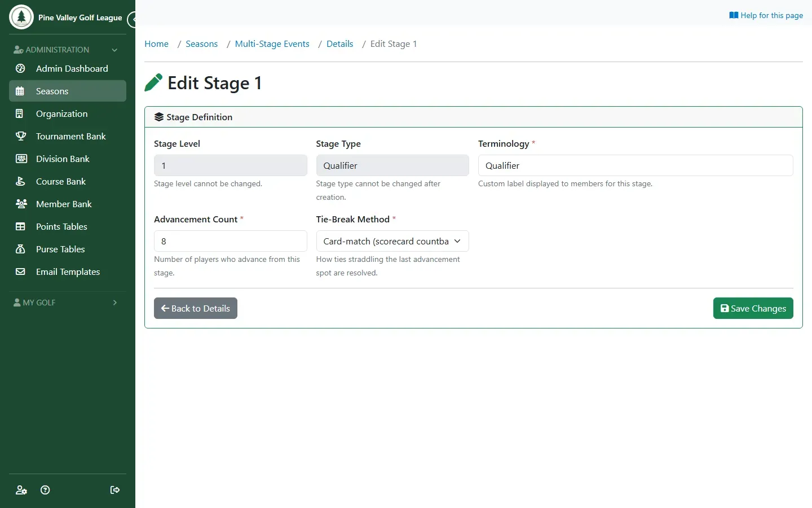This screenshot has width=812, height=508.
Task: Open Admin Dashboard menu item
Action: [68, 68]
